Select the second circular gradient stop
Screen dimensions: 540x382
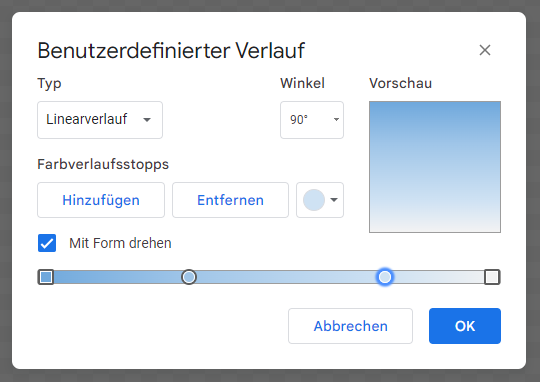tap(189, 277)
